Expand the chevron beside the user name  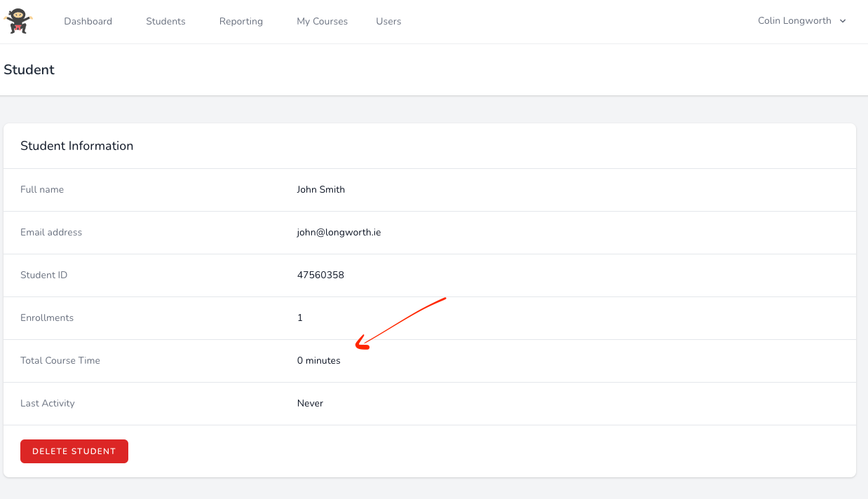pos(843,21)
